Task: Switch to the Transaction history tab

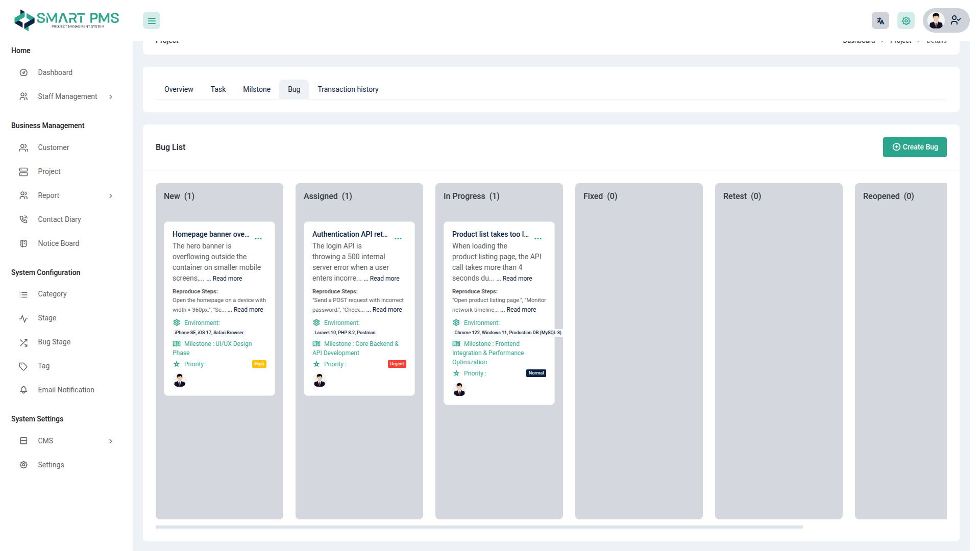Action: (348, 89)
